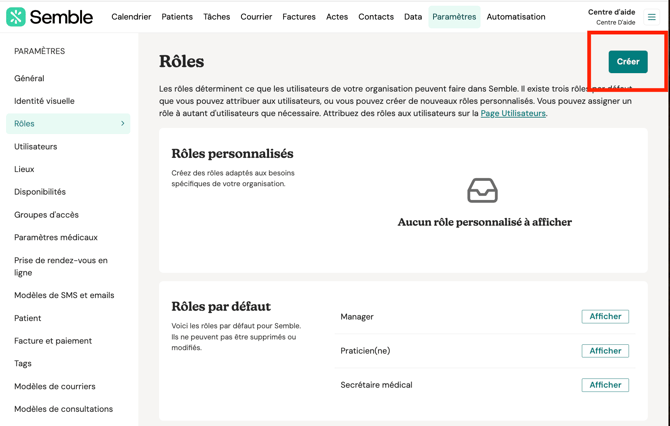Go to the Patients menu
The image size is (670, 426).
coord(177,17)
